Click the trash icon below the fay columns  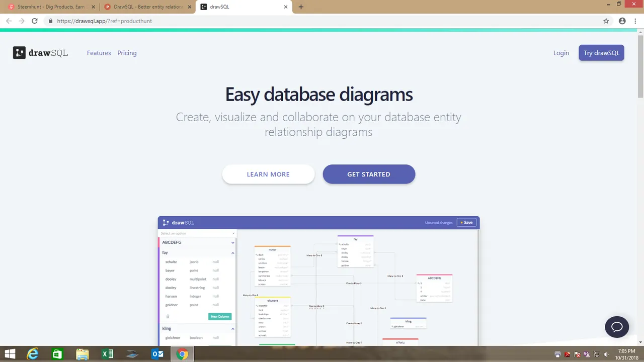pos(168,316)
